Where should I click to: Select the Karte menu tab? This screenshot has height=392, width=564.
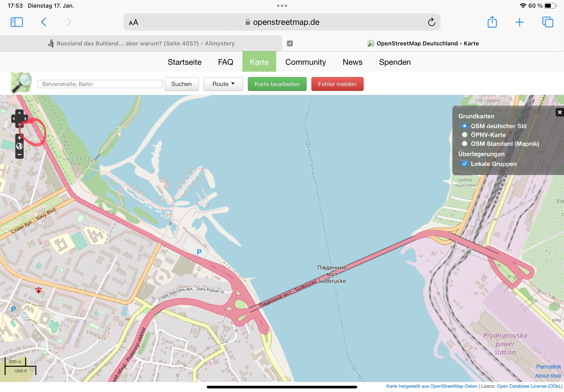click(x=259, y=62)
